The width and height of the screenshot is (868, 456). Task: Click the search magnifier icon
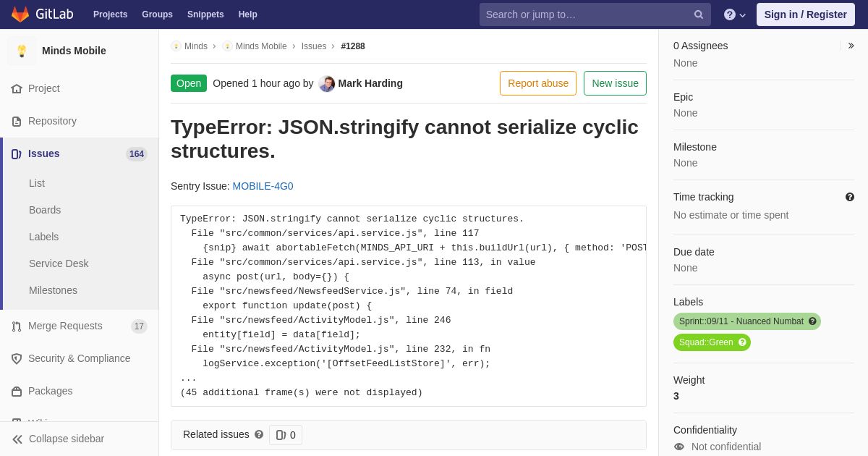pos(699,14)
